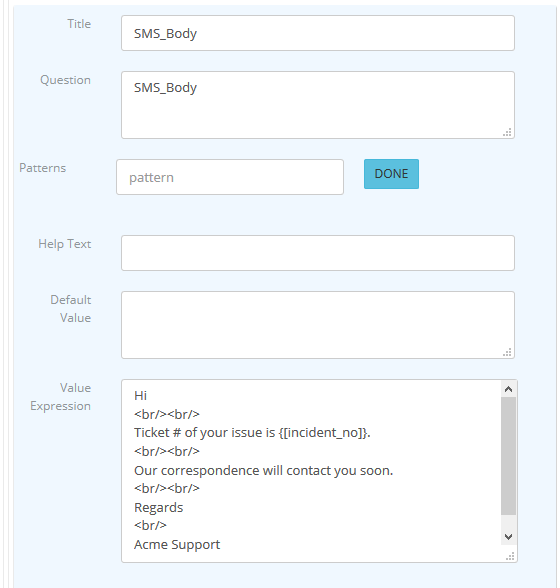
Task: Click the Default Value textarea resize grip
Action: (507, 352)
